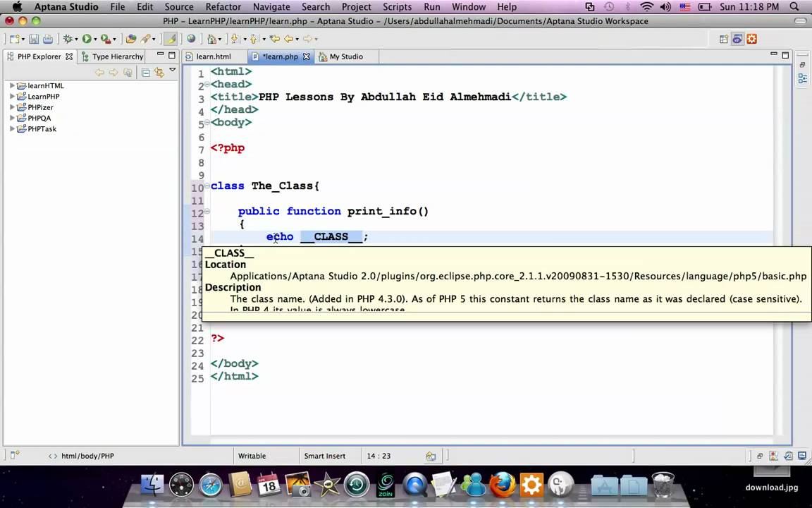
Task: Open Safari from the Dock
Action: (211, 485)
